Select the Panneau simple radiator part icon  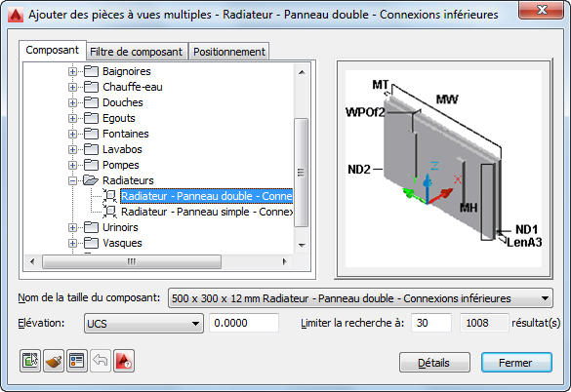coord(109,212)
